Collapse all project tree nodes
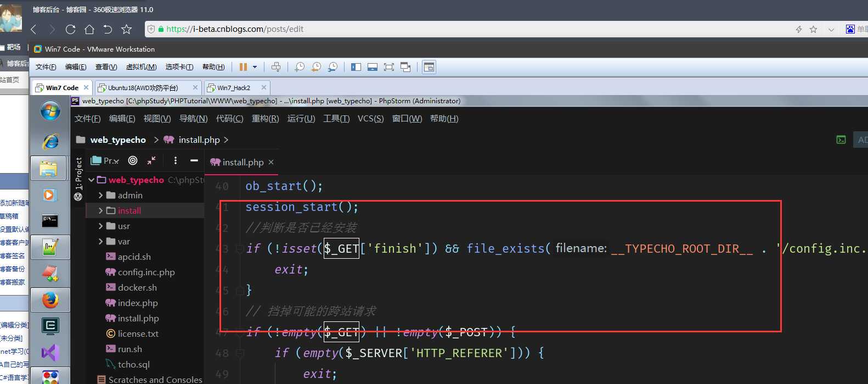 click(151, 160)
